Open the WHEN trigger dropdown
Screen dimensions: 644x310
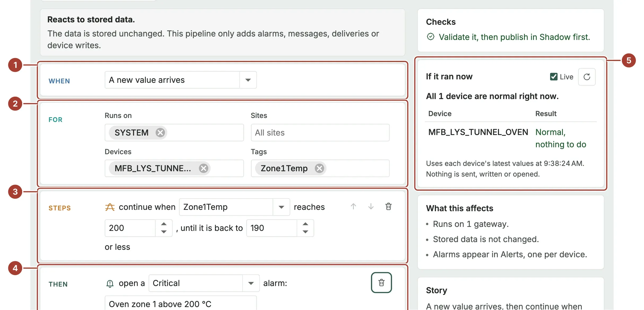pos(248,80)
